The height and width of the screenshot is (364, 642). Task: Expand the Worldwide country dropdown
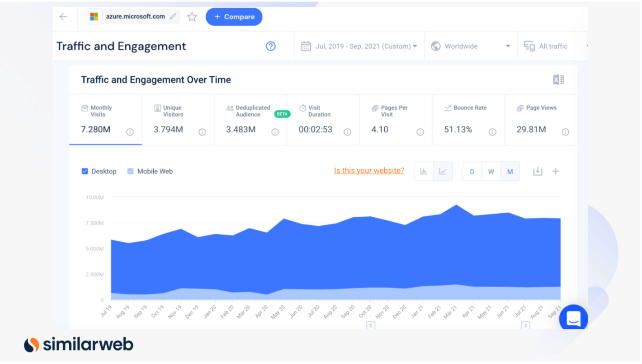[x=471, y=46]
